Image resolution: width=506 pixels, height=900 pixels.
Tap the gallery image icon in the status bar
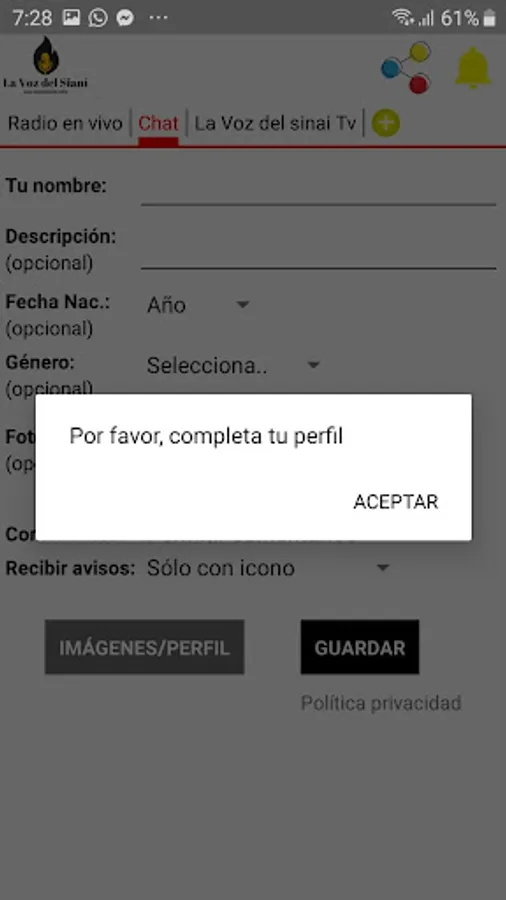pyautogui.click(x=71, y=18)
